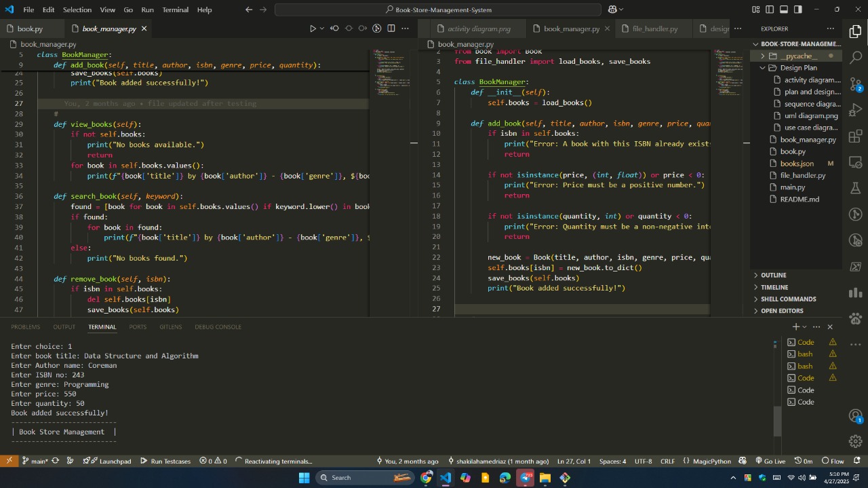The height and width of the screenshot is (488, 868).
Task: Click the terminal panel scrollbar
Action: tap(777, 421)
